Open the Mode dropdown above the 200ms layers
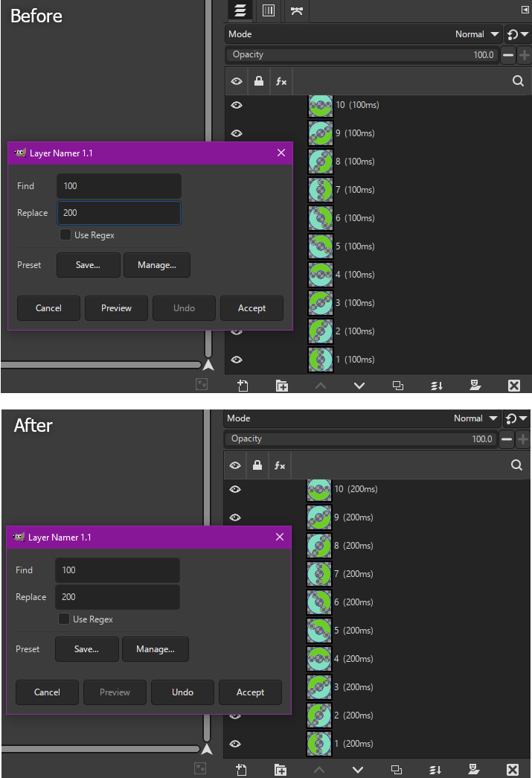 362,418
